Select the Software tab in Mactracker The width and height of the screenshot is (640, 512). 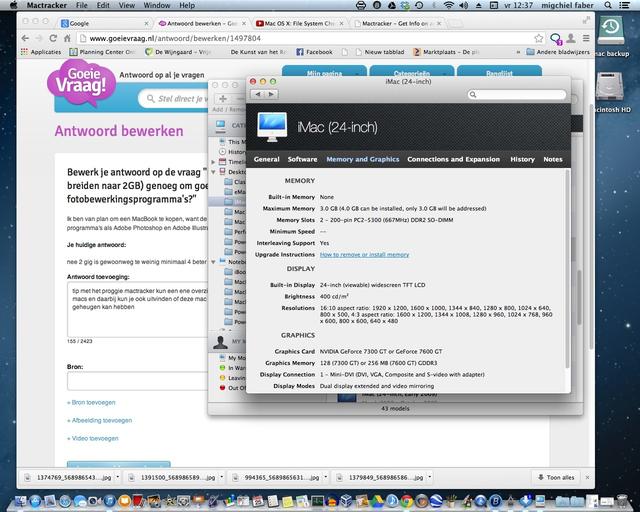click(x=302, y=159)
